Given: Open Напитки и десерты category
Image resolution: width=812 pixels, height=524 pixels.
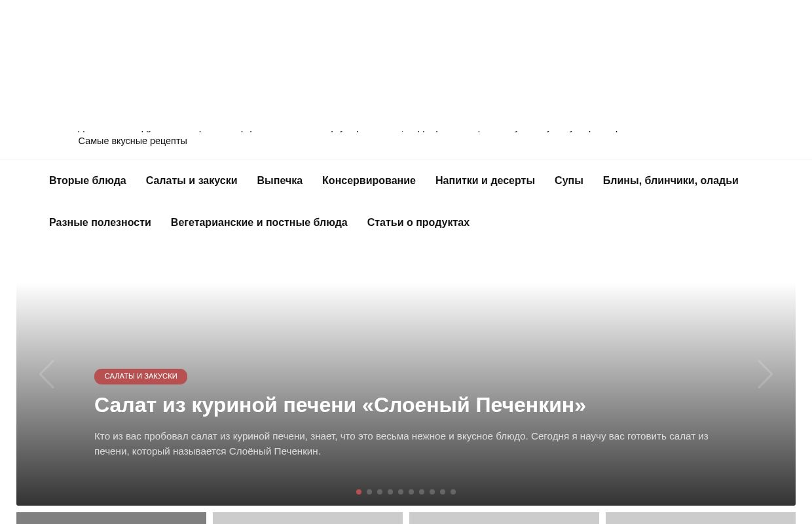Looking at the screenshot, I should pyautogui.click(x=485, y=181).
